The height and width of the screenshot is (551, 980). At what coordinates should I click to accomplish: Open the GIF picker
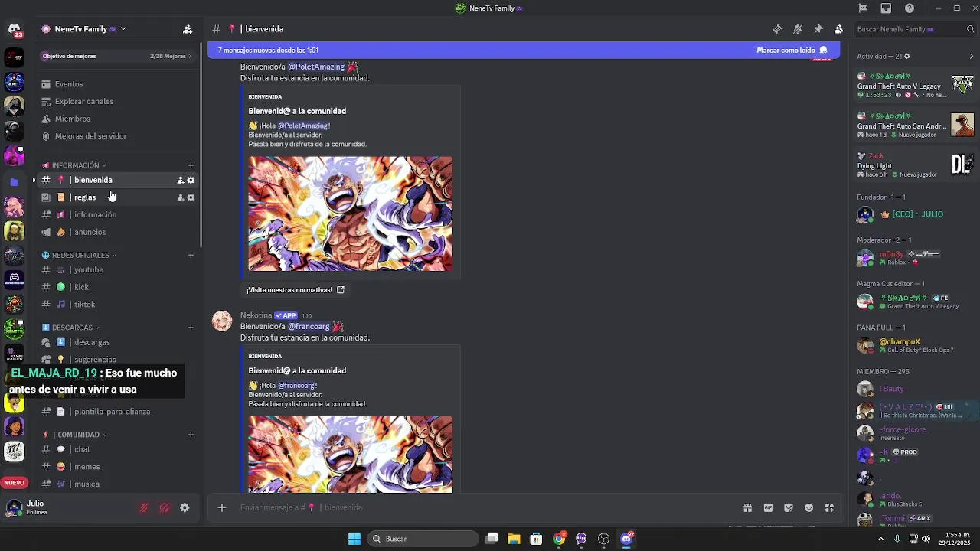click(768, 507)
